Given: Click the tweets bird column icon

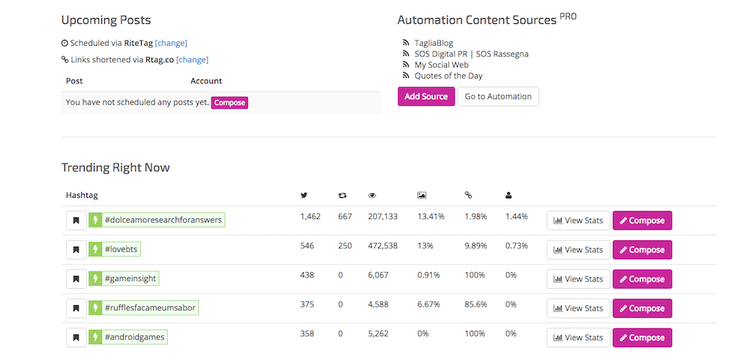Looking at the screenshot, I should point(304,195).
